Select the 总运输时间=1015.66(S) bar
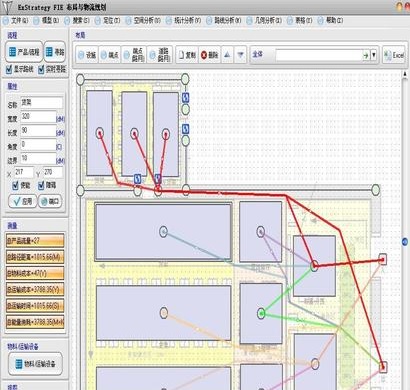This screenshot has width=410, height=390. (x=35, y=306)
